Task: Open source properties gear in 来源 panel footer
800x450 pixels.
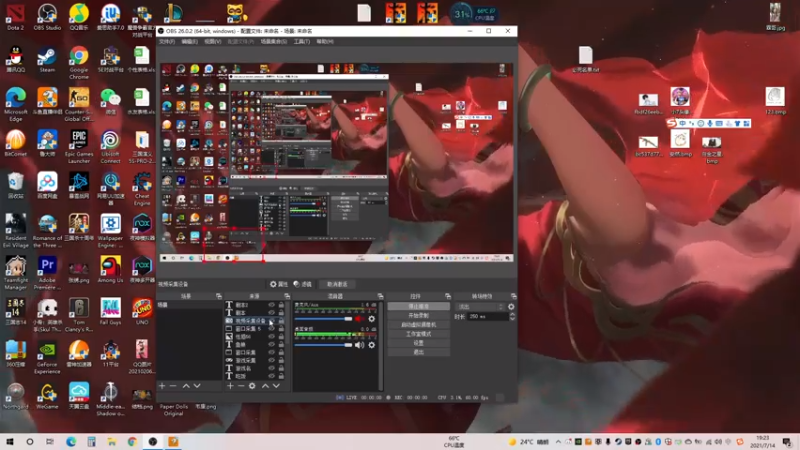Action: pos(252,386)
